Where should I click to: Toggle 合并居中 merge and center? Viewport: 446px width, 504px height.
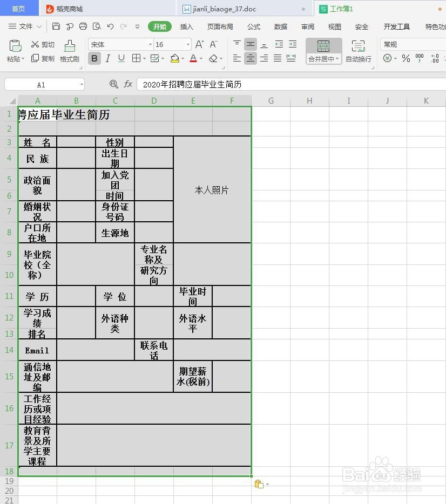(323, 51)
